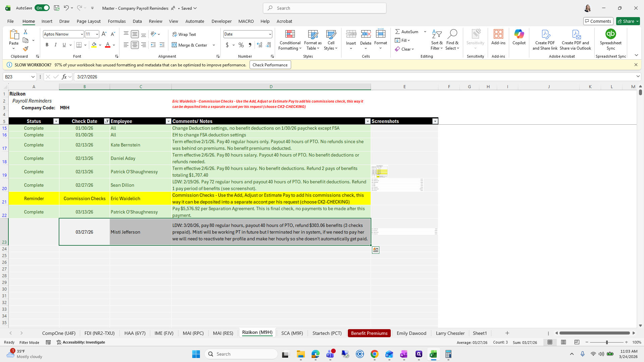Image resolution: width=644 pixels, height=362 pixels.
Task: Switch to the Benefit Premiums sheet tab
Action: pos(369,333)
